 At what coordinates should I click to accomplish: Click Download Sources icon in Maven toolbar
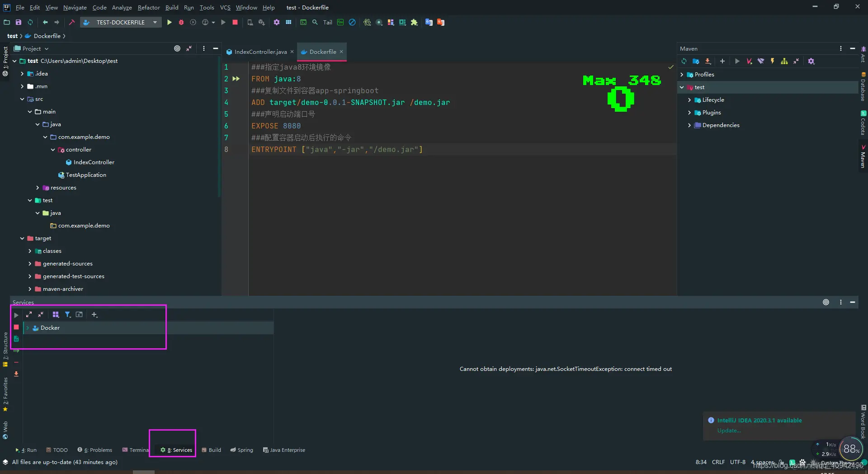pyautogui.click(x=708, y=61)
